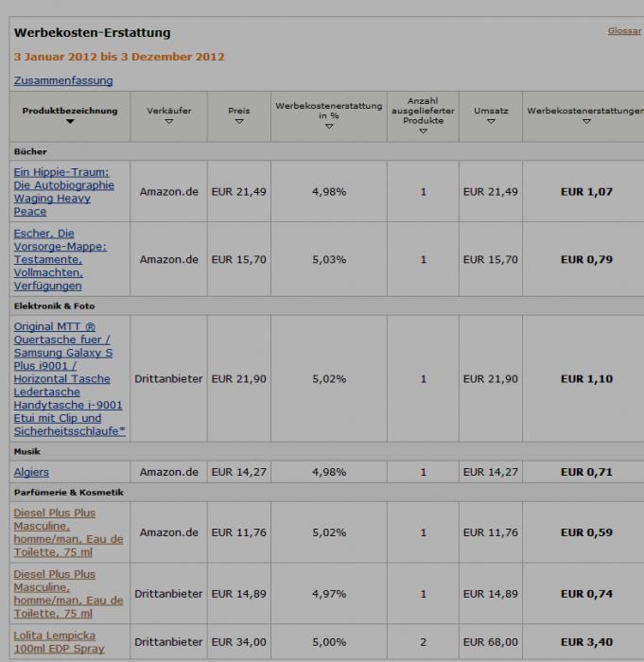
Task: Click the Umsatz column header text
Action: (491, 111)
